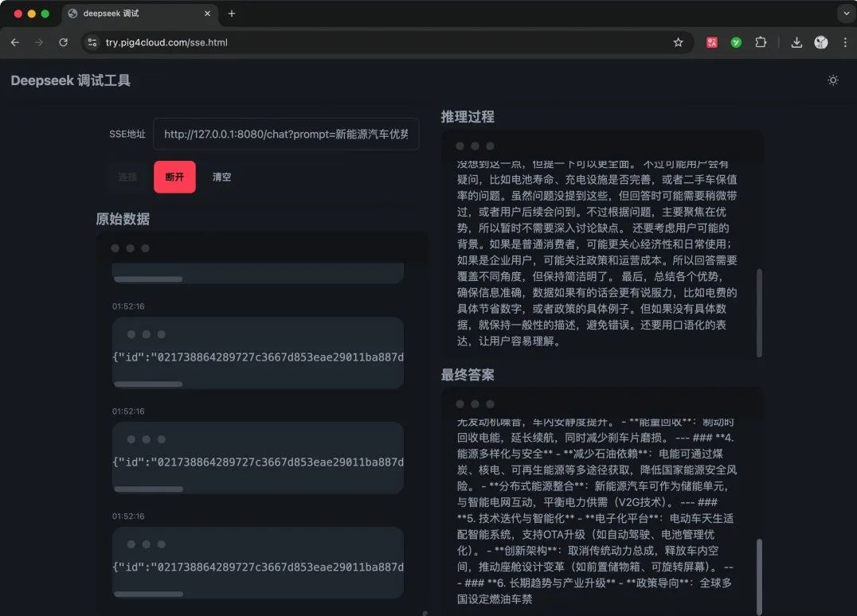Select the deepseek 调试 tab

pyautogui.click(x=139, y=14)
